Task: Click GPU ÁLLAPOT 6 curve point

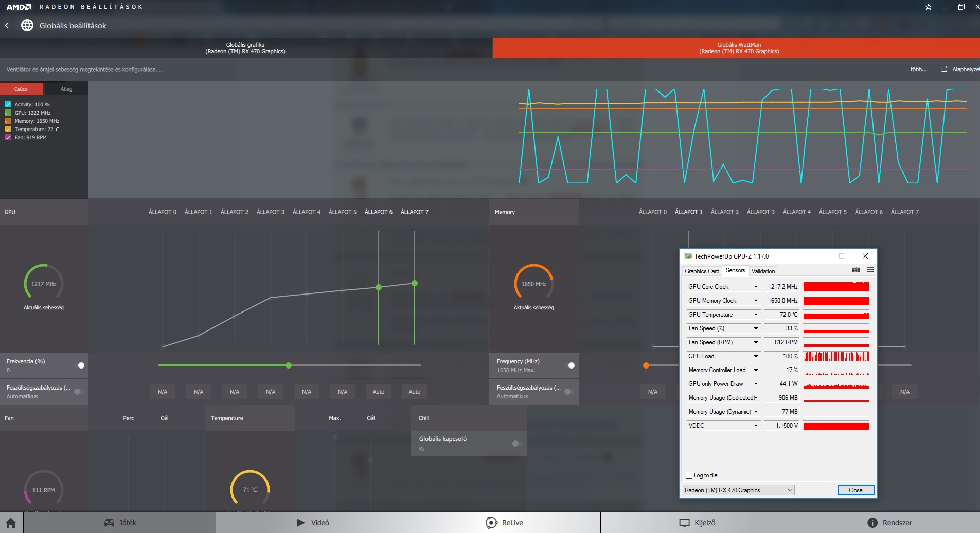Action: click(x=379, y=287)
